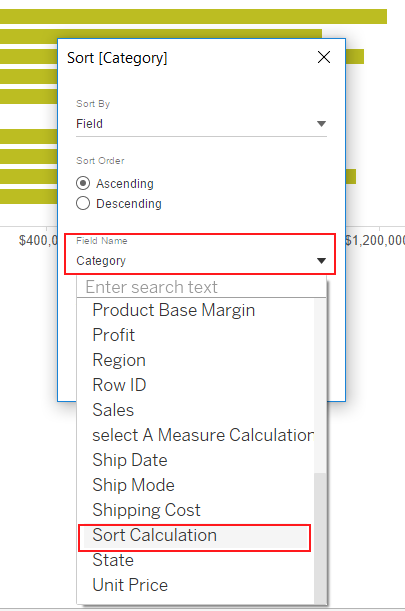Choose Unit Price from the list
This screenshot has height=611, width=405.
coord(130,585)
